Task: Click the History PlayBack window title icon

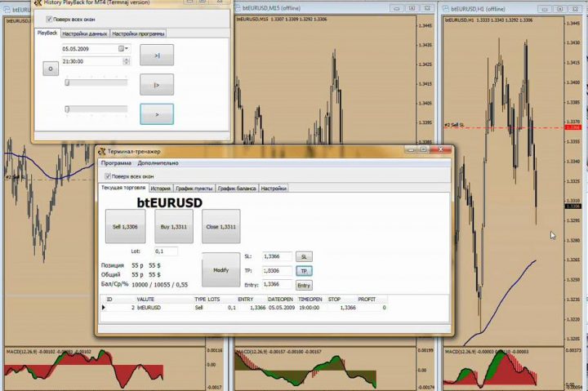Action: [37, 5]
